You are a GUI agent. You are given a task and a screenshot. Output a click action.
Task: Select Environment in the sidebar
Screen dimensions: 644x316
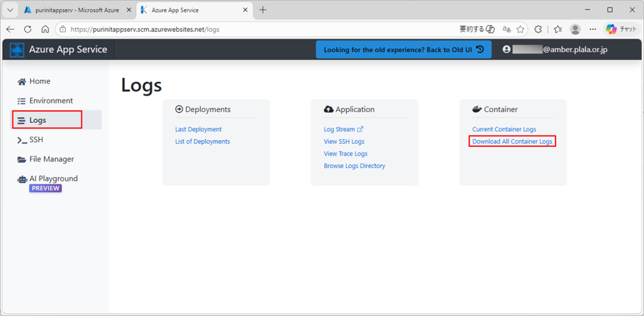51,101
